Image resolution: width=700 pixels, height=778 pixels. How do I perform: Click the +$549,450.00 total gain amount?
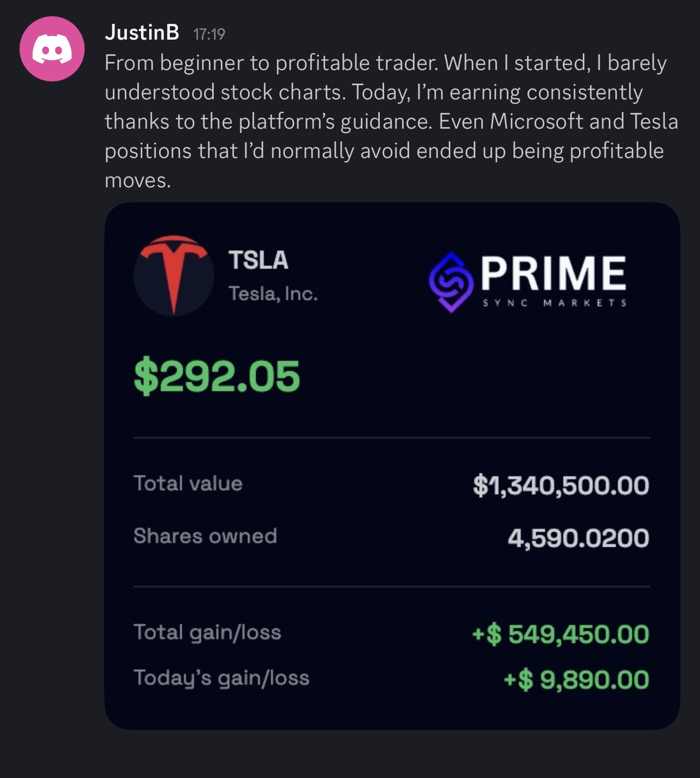(560, 634)
